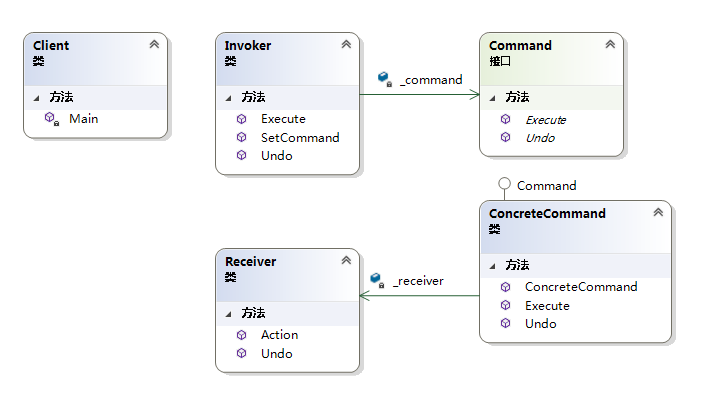The width and height of the screenshot is (726, 416).
Task: Collapse the Invoker class box with chevron
Action: click(x=346, y=45)
